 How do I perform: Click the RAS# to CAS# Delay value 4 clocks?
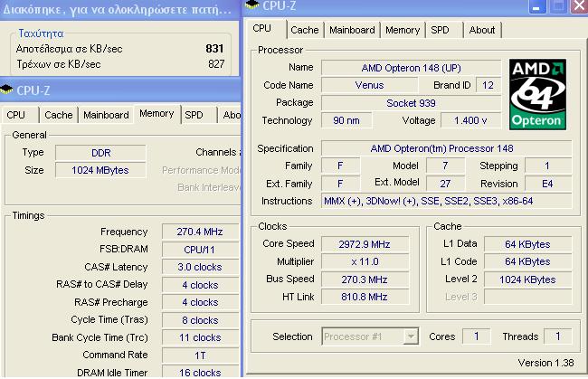click(200, 285)
